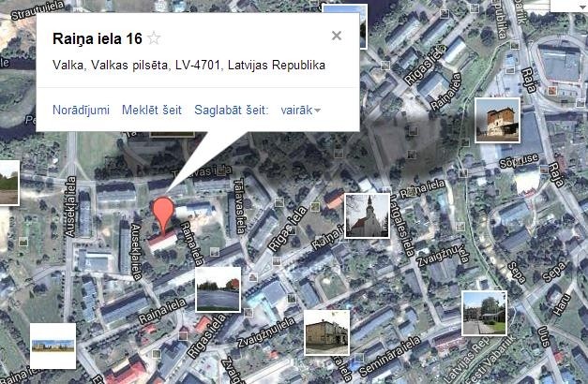Viewport: 588px width, 384px height.
Task: Close the address info popup
Action: pyautogui.click(x=337, y=36)
